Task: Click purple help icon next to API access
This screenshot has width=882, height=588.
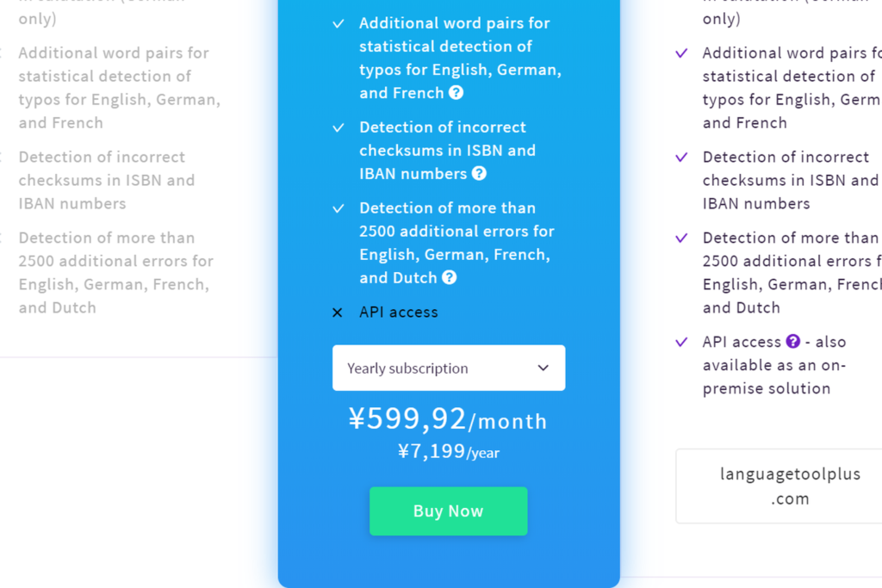Action: click(793, 341)
